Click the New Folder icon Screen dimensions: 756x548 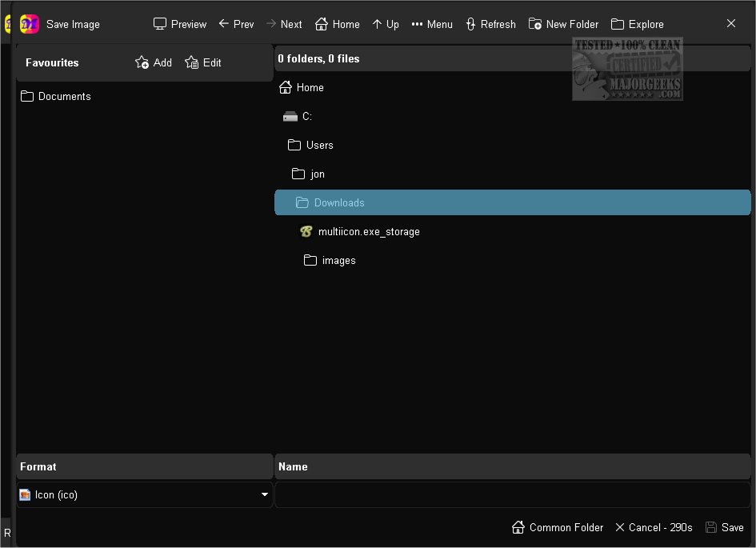click(x=534, y=24)
